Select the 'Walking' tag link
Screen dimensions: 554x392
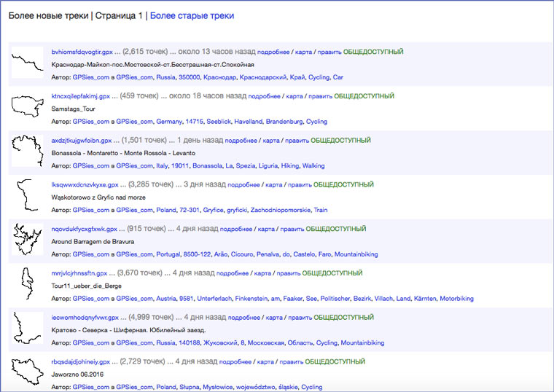(x=313, y=165)
